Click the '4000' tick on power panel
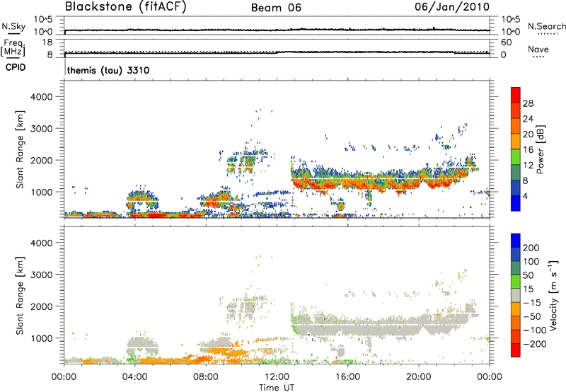566x392 pixels. 41,97
